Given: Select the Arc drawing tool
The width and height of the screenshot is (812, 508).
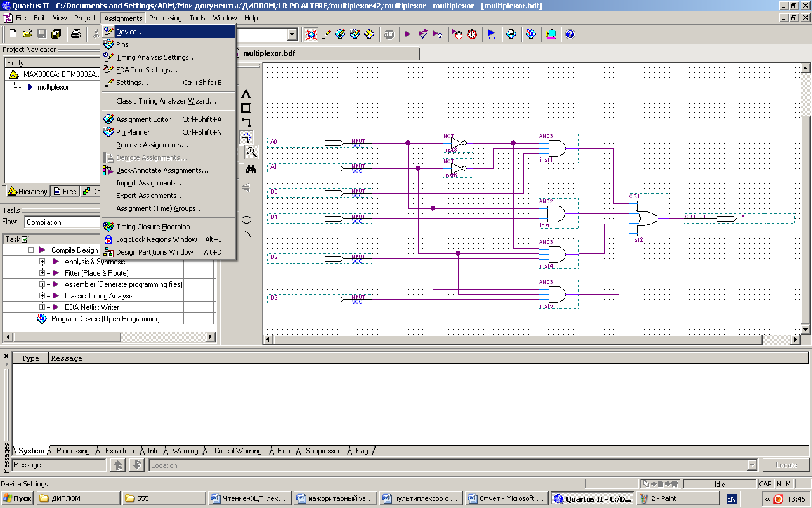Looking at the screenshot, I should (246, 234).
